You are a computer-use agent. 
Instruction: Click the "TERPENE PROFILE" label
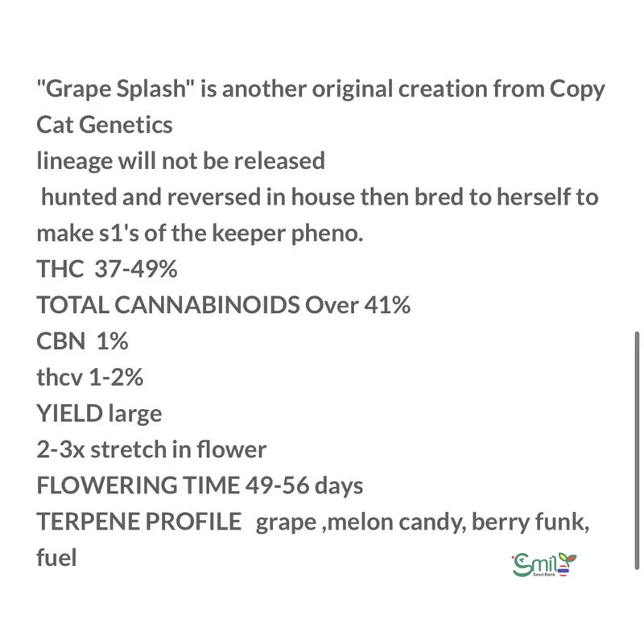click(x=139, y=522)
